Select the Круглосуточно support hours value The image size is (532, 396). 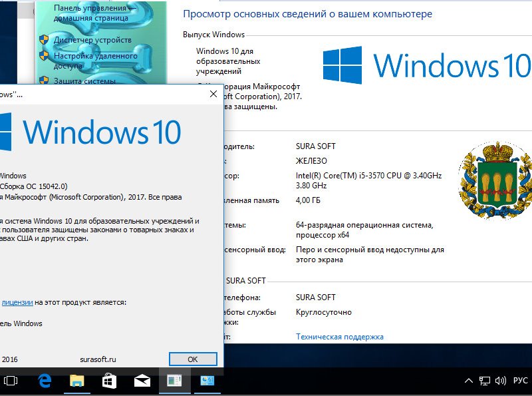click(x=324, y=312)
